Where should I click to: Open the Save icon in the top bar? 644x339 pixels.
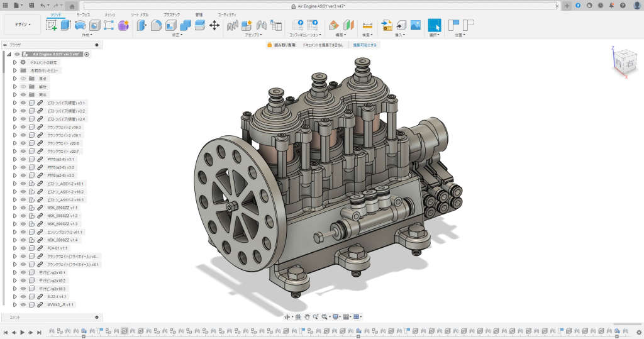tap(30, 5)
